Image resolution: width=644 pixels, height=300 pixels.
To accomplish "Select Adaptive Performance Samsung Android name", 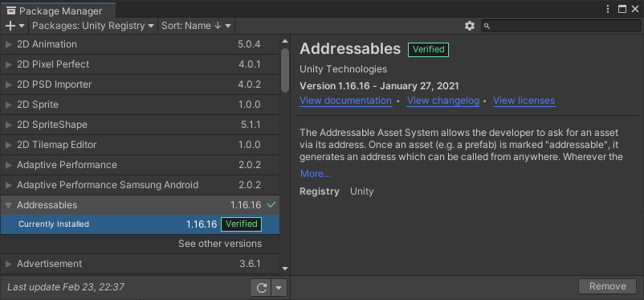I will tap(108, 185).
